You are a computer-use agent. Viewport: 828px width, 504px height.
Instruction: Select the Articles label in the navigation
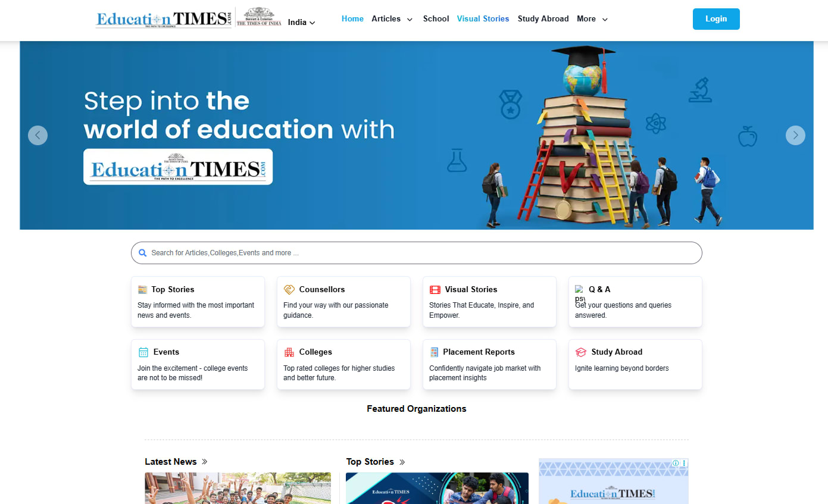[386, 19]
